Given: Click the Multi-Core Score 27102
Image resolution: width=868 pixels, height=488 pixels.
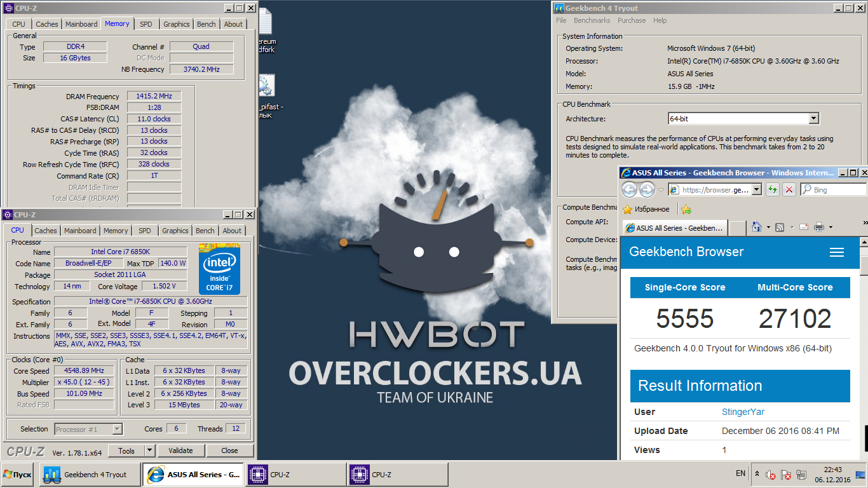Looking at the screenshot, I should (x=795, y=318).
